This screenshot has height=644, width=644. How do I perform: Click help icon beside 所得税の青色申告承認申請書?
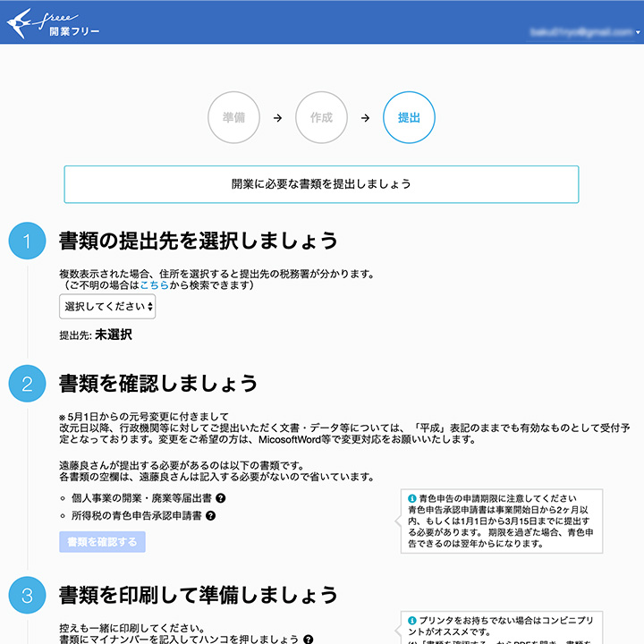tap(211, 515)
